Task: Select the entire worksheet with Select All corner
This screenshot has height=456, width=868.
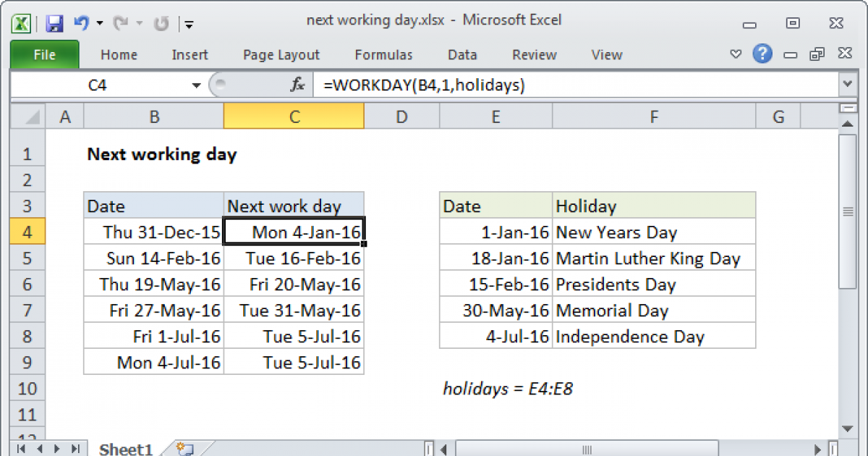Action: pyautogui.click(x=27, y=115)
